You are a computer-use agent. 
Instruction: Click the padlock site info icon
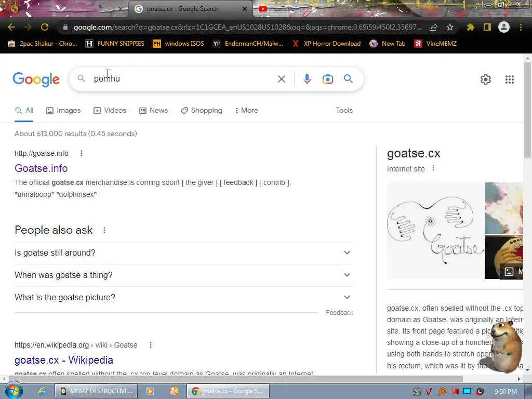65,27
